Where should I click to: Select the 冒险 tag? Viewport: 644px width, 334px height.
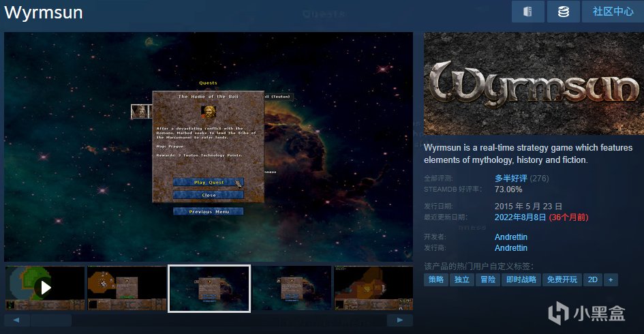click(x=487, y=279)
